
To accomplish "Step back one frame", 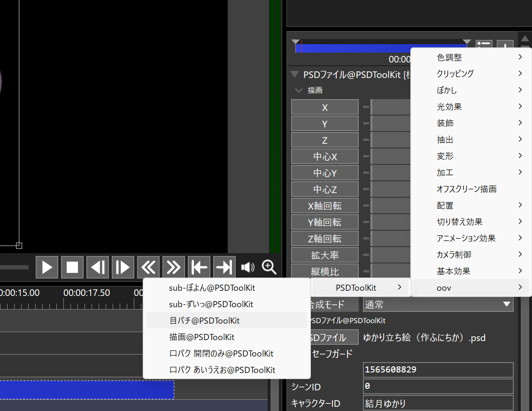I will [98, 267].
